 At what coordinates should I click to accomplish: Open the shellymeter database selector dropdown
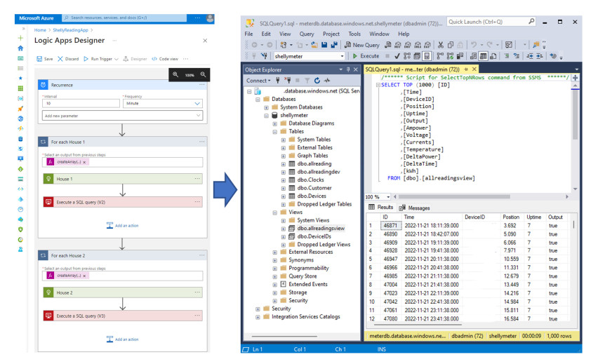342,56
